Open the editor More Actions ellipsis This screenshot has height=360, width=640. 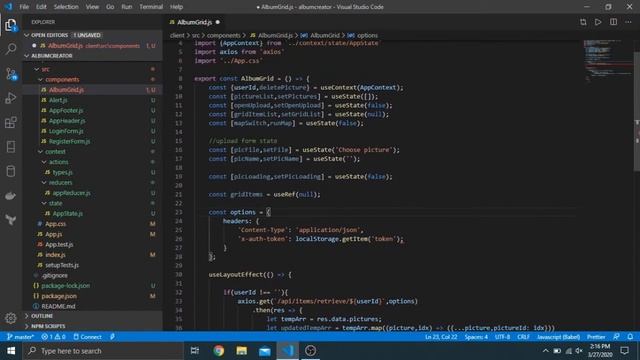click(628, 22)
